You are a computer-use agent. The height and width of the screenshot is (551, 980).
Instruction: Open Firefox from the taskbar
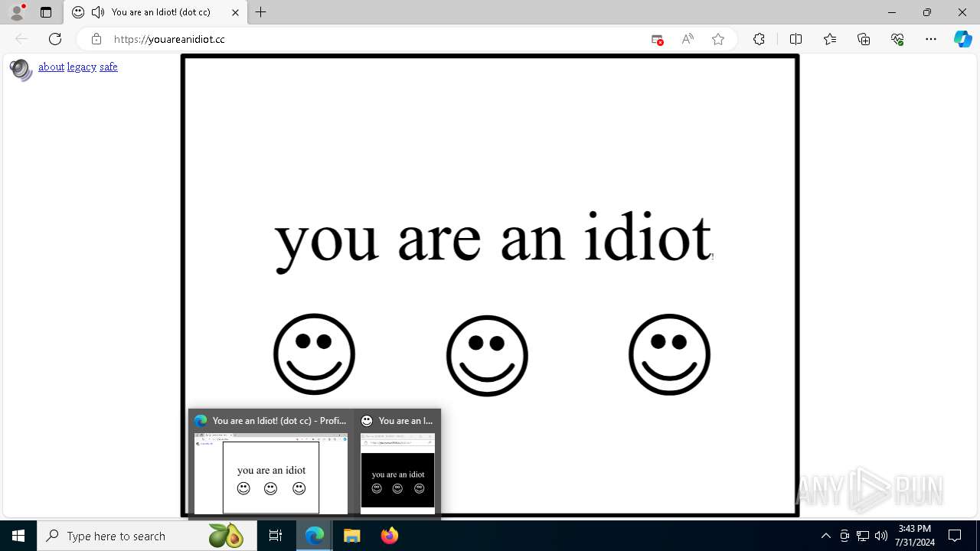click(x=389, y=536)
